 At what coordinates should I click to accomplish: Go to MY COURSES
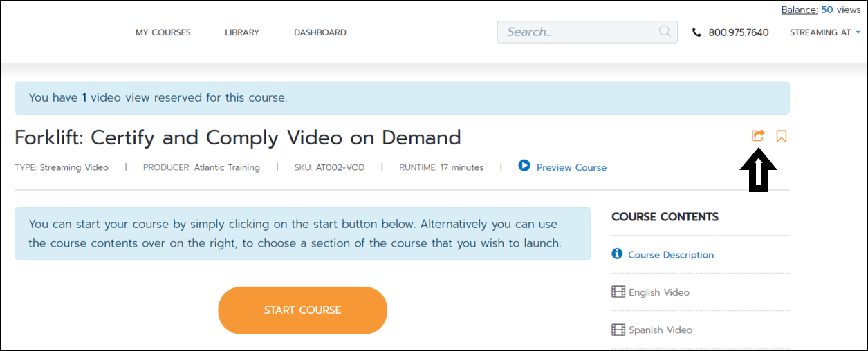(x=163, y=32)
